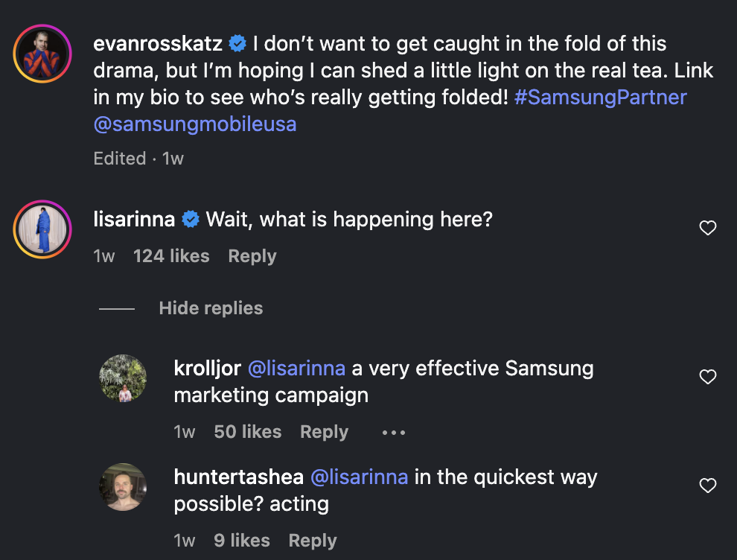Screen dimensions: 737x560
Task: View the 9 likes on huntertashea's reply
Action: (242, 541)
